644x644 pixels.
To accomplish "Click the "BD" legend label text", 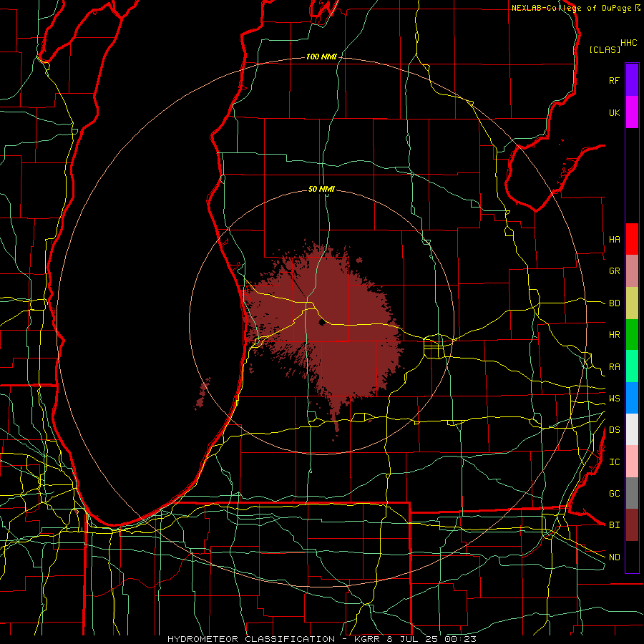I will click(x=614, y=303).
